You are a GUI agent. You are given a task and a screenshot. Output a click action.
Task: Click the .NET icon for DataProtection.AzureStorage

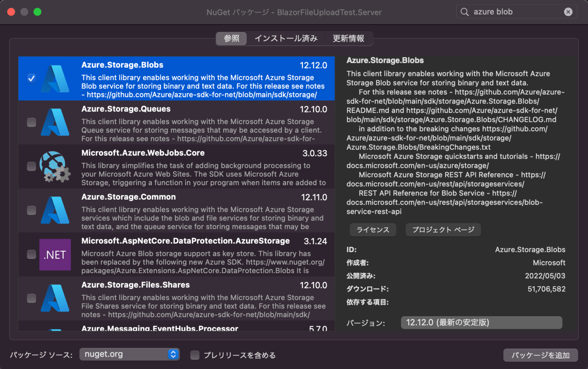(x=55, y=254)
